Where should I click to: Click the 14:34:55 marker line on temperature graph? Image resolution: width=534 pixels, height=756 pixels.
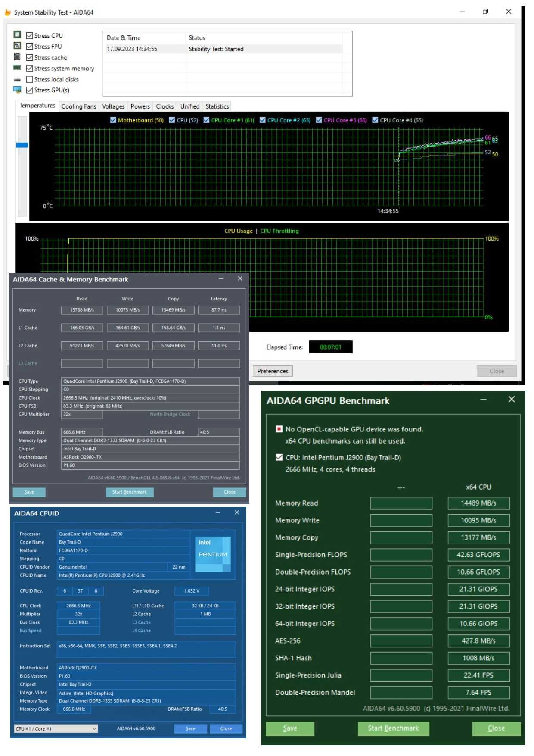[x=399, y=166]
